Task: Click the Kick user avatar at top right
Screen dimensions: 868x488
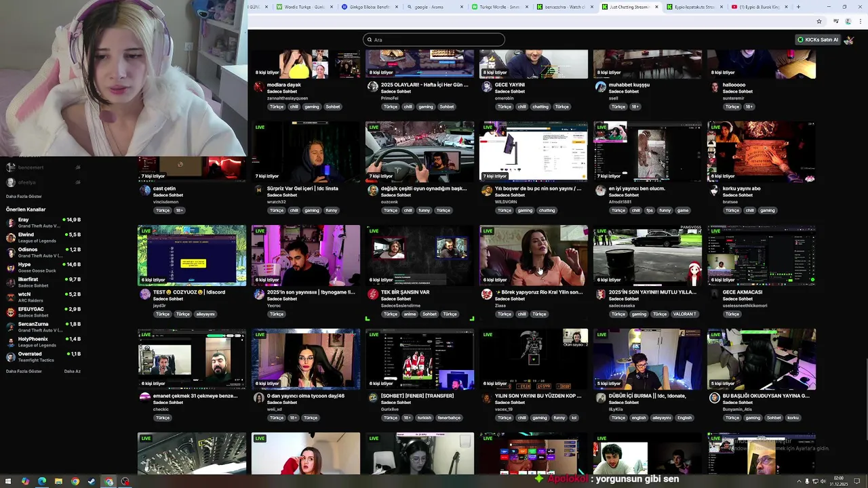Action: [x=849, y=40]
